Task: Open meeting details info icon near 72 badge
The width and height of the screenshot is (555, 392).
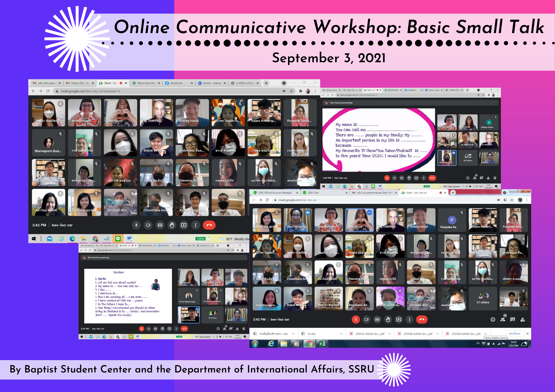Action: click(493, 319)
